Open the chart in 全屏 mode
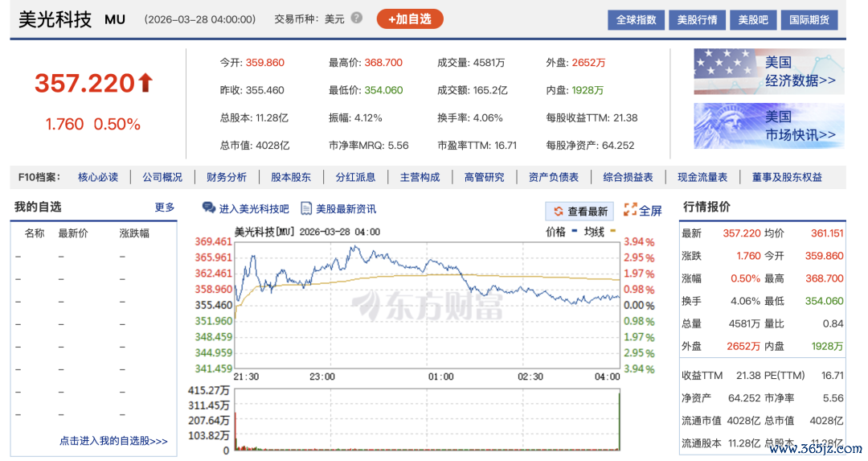This screenshot has height=461, width=868. (650, 211)
